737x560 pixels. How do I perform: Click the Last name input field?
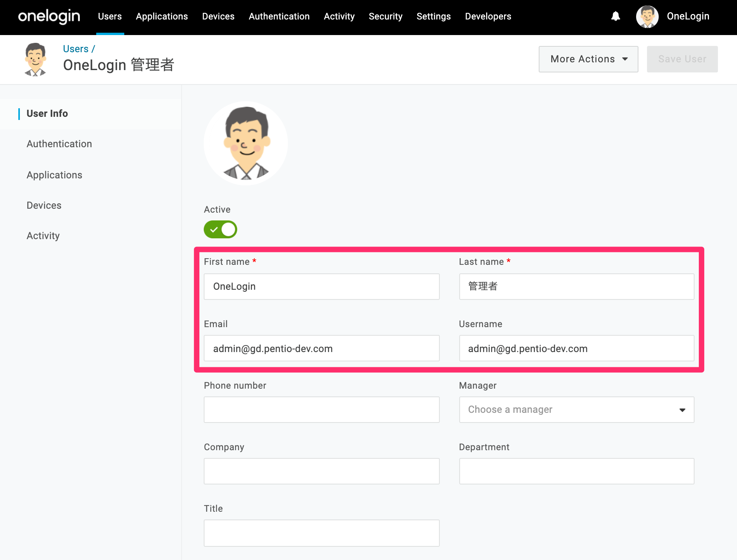[577, 287]
